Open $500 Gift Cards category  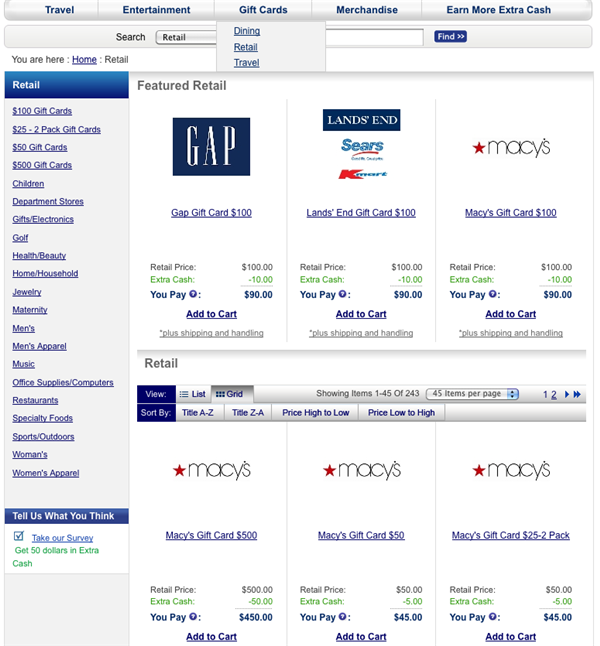click(x=42, y=165)
